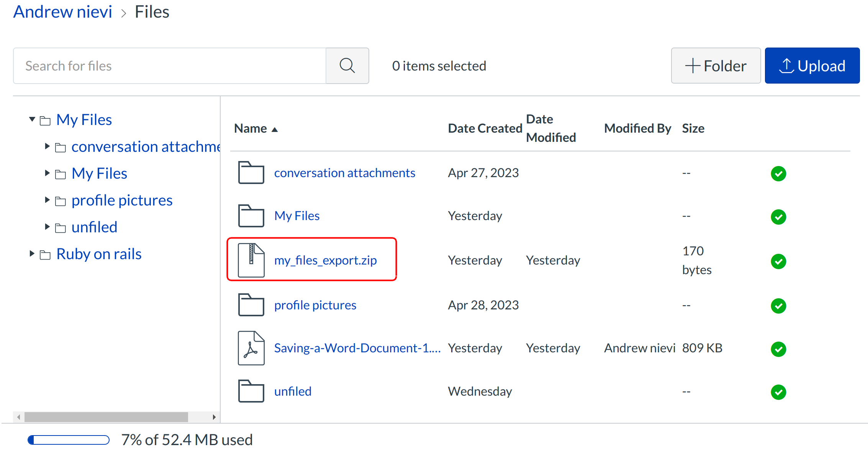
Task: Click the profile pictures folder icon in list
Action: point(251,305)
